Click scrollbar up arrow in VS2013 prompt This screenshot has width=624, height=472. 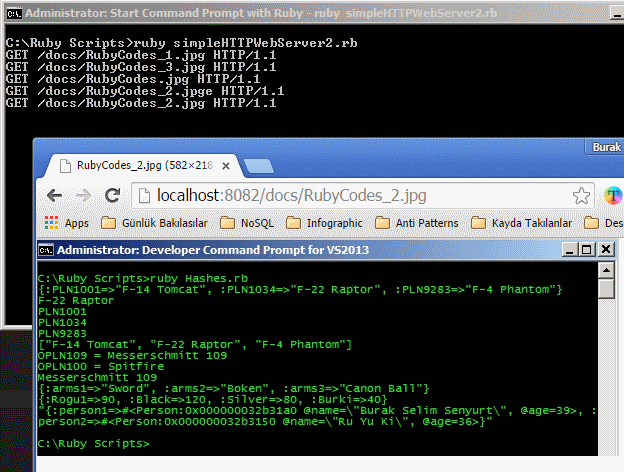pyautogui.click(x=606, y=271)
